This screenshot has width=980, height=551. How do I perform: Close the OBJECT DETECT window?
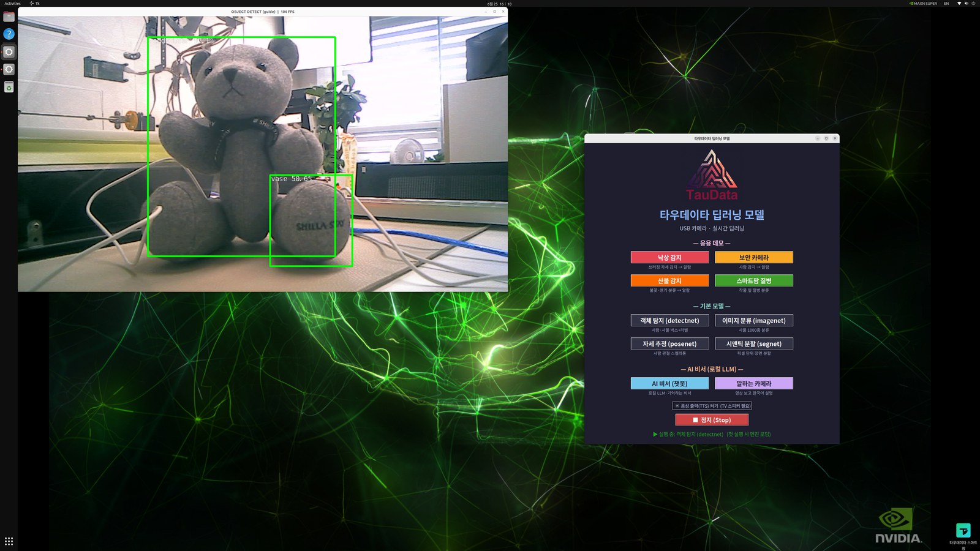tap(503, 11)
